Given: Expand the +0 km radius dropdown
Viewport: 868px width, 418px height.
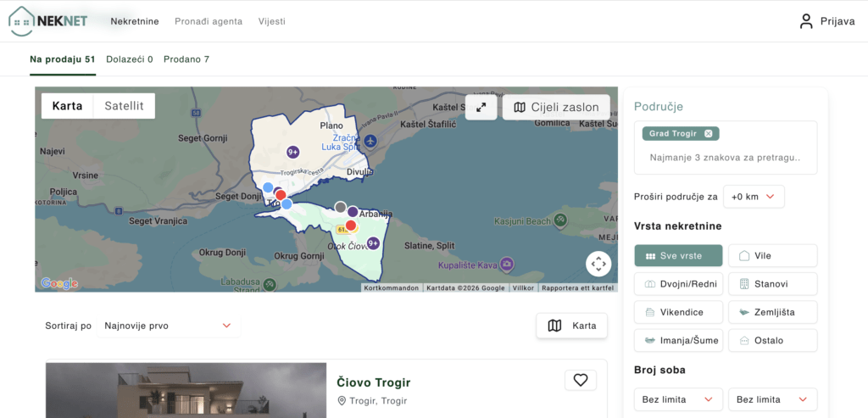Looking at the screenshot, I should [x=753, y=197].
